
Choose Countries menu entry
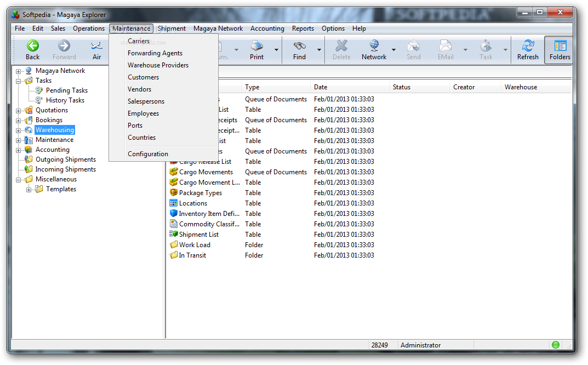[x=142, y=138]
